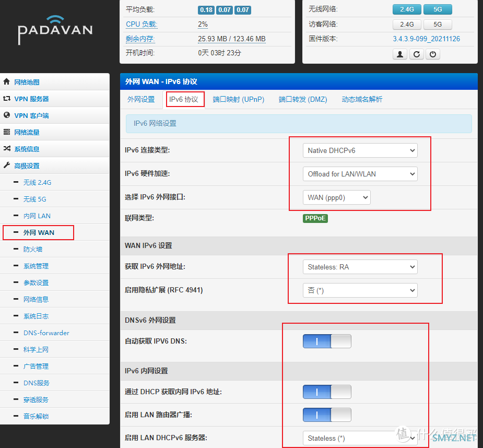This screenshot has height=448, width=483.
Task: Click the Padavan logo
Action: pos(55,30)
